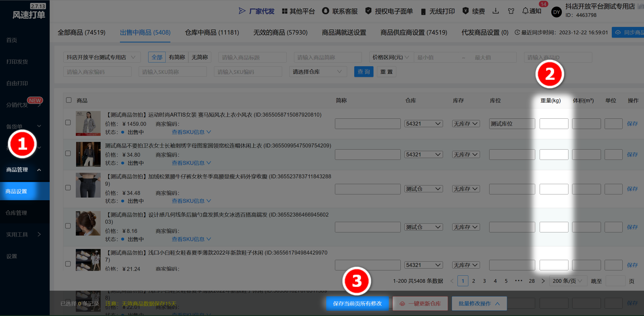
Task: Click weight input for ARTIS女装 row
Action: point(554,124)
